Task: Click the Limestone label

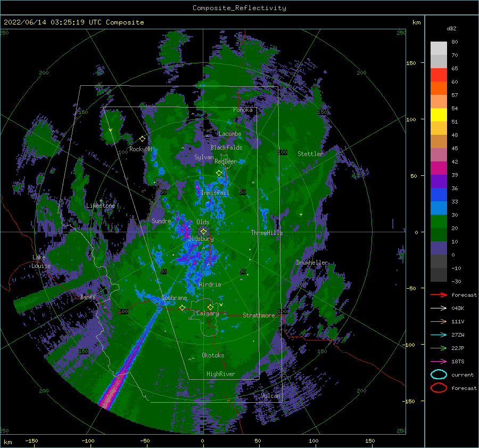Action: (101, 206)
